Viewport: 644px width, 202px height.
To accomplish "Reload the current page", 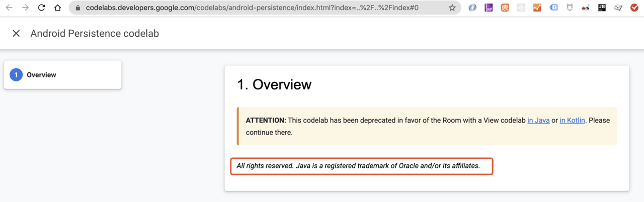I will (x=42, y=8).
